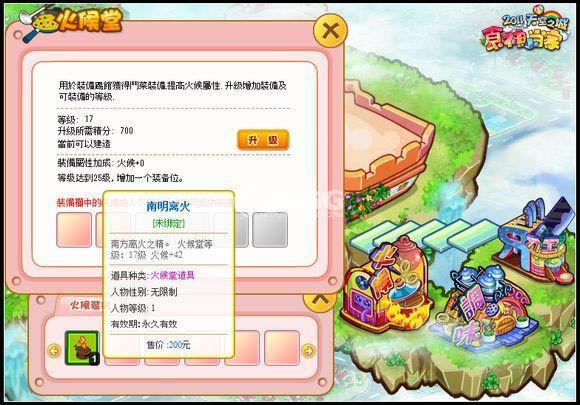Click the glass bridge tiles on the island
Screen dimensions: 580x405
(x=424, y=236)
